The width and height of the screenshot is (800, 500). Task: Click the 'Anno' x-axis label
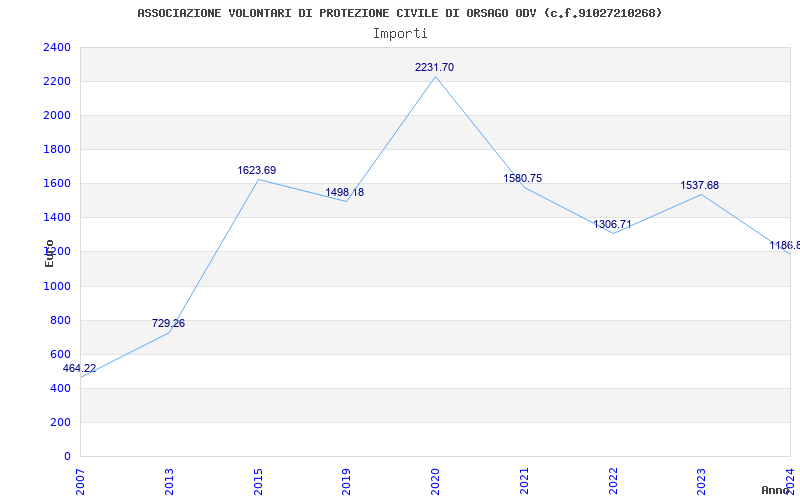[776, 490]
